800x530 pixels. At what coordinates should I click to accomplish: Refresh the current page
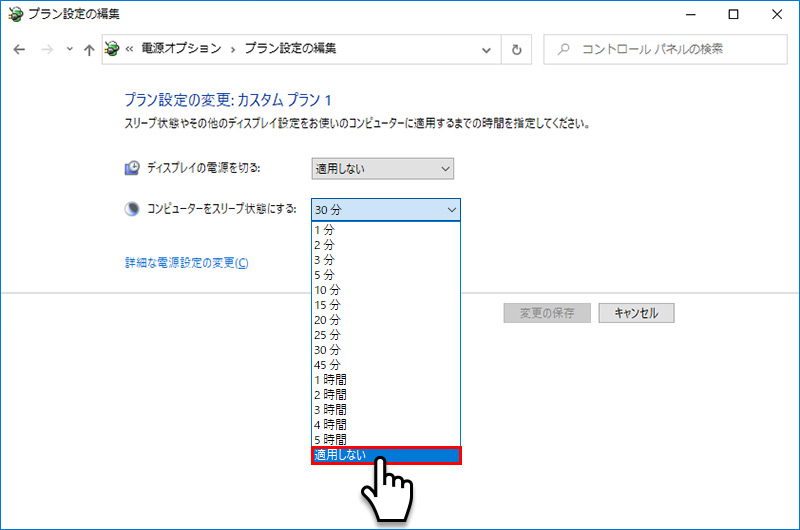[x=517, y=49]
